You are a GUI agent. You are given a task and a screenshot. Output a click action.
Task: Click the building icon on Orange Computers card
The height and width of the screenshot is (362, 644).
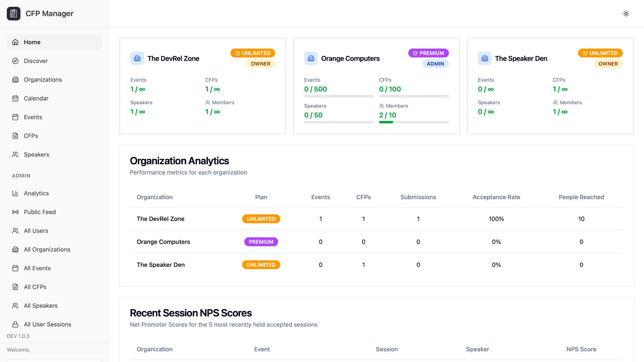pyautogui.click(x=311, y=58)
